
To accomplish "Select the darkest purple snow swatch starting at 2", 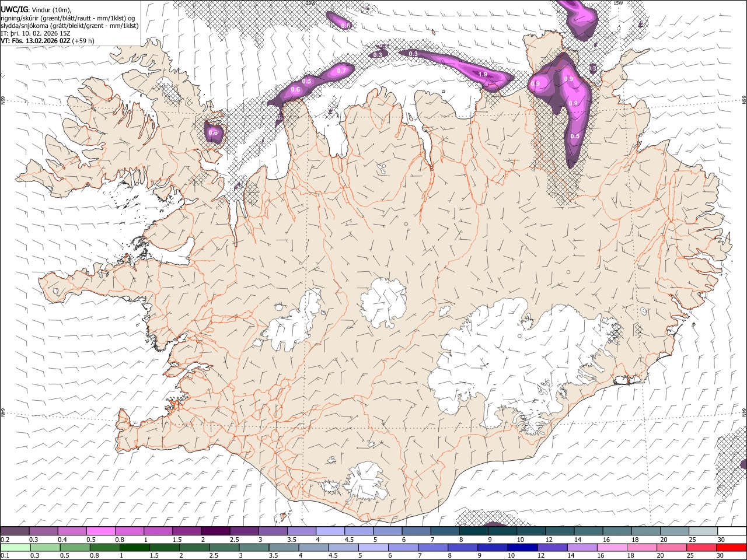I will pos(215,531).
